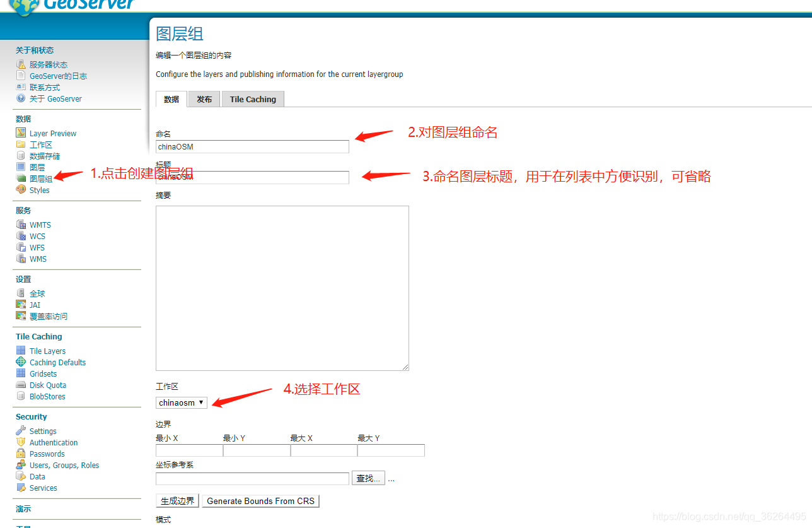Click the Caching Defaults globe icon
Image resolution: width=812 pixels, height=528 pixels.
(x=21, y=362)
